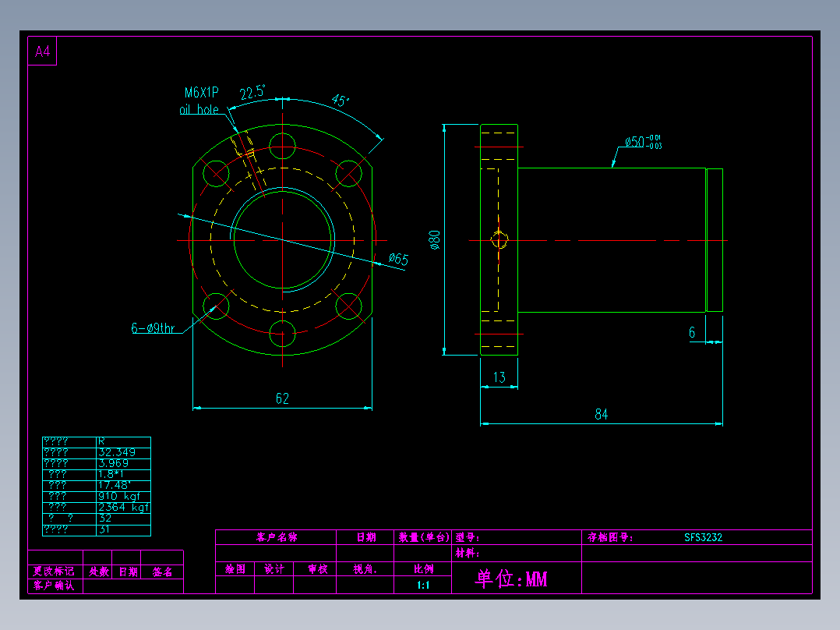Select the yellow oil hole circle in side view

[x=499, y=239]
